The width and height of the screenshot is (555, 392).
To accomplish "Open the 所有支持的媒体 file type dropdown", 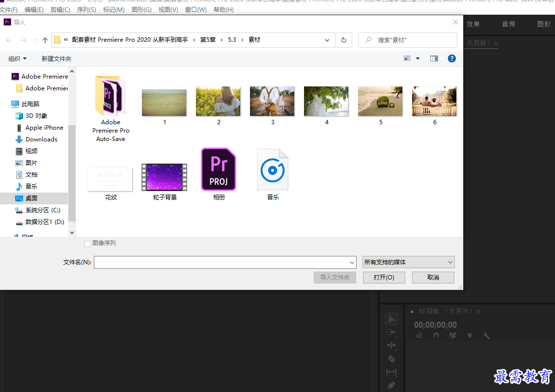I will 409,262.
